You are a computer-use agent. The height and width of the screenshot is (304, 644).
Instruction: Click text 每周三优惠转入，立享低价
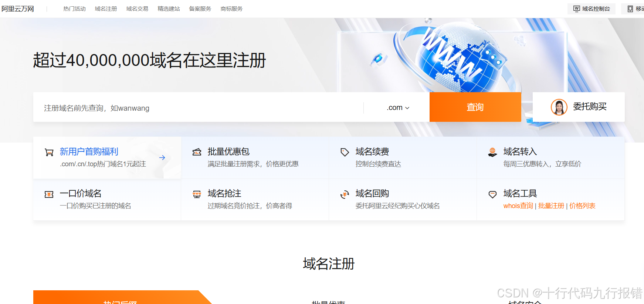(x=542, y=164)
